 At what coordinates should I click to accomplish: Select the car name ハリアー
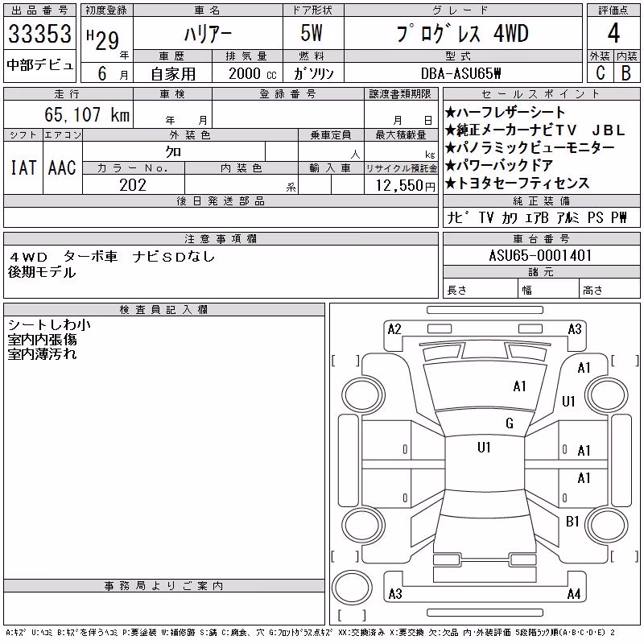click(208, 34)
